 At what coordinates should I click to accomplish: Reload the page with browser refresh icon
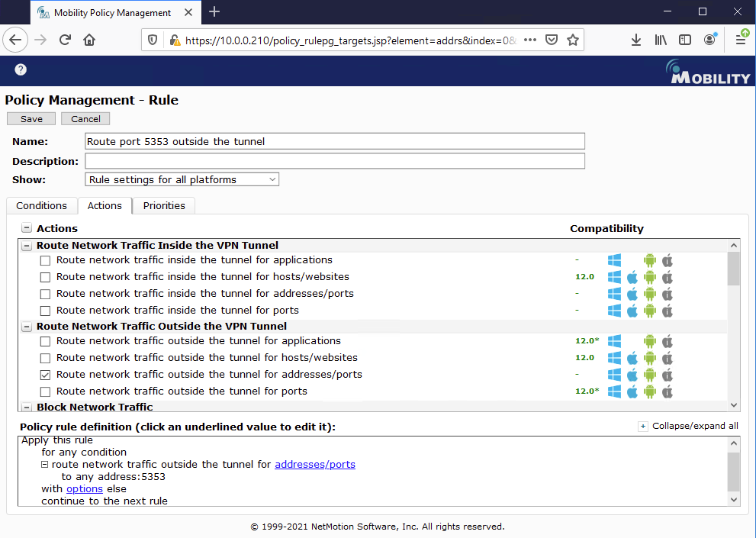click(65, 40)
